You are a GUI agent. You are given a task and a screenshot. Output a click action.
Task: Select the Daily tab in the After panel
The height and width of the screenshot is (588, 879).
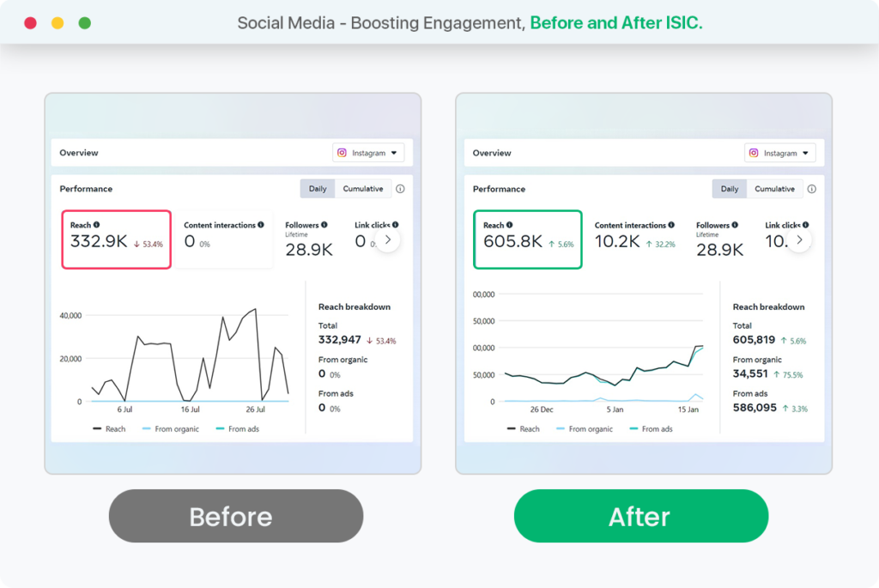pos(729,188)
